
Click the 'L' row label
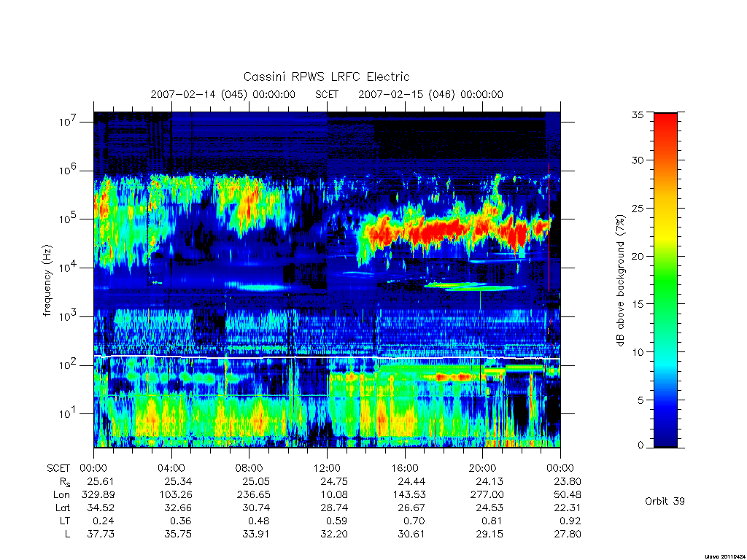[x=67, y=534]
